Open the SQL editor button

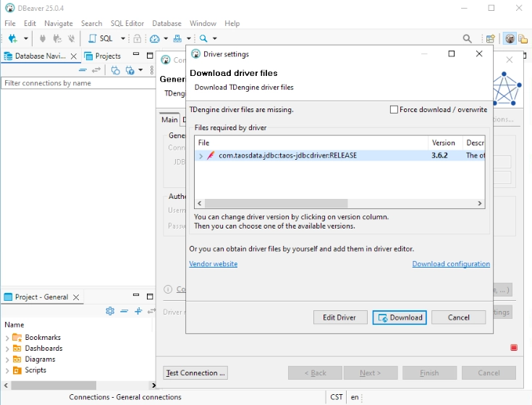pyautogui.click(x=101, y=38)
